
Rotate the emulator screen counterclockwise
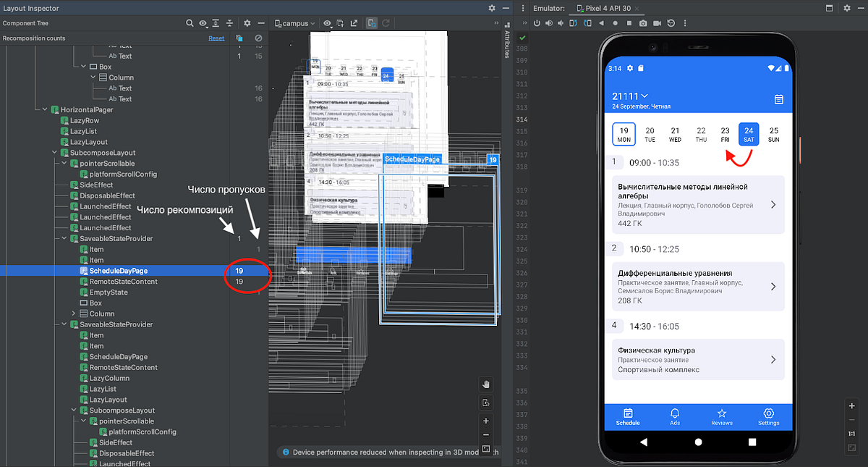click(573, 22)
